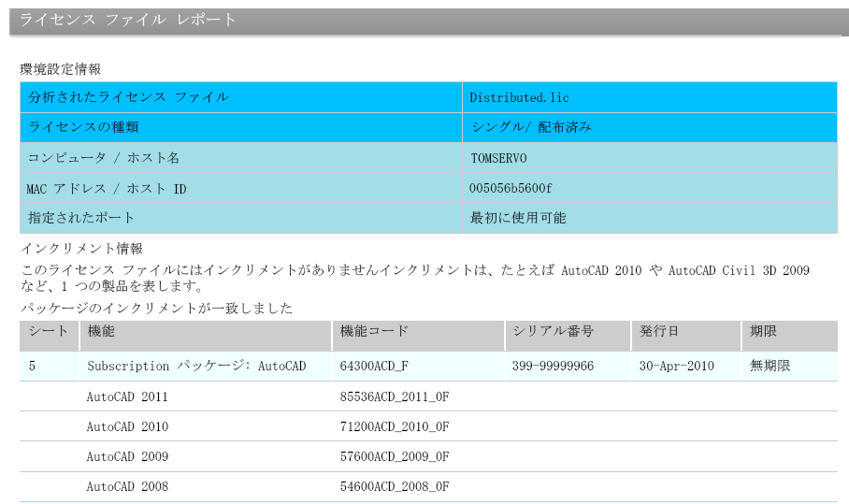
Task: Select the AutoCAD 2009 row
Action: coord(429,456)
